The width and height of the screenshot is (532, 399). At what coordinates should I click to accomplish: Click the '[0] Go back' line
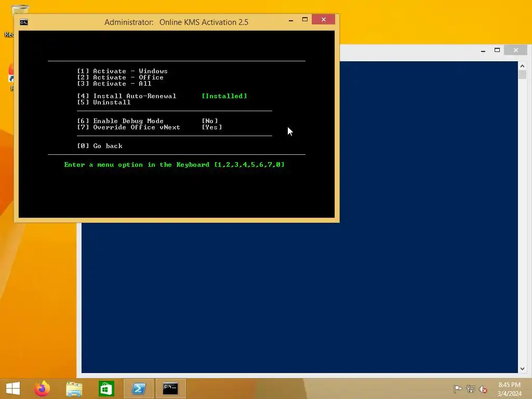point(100,146)
